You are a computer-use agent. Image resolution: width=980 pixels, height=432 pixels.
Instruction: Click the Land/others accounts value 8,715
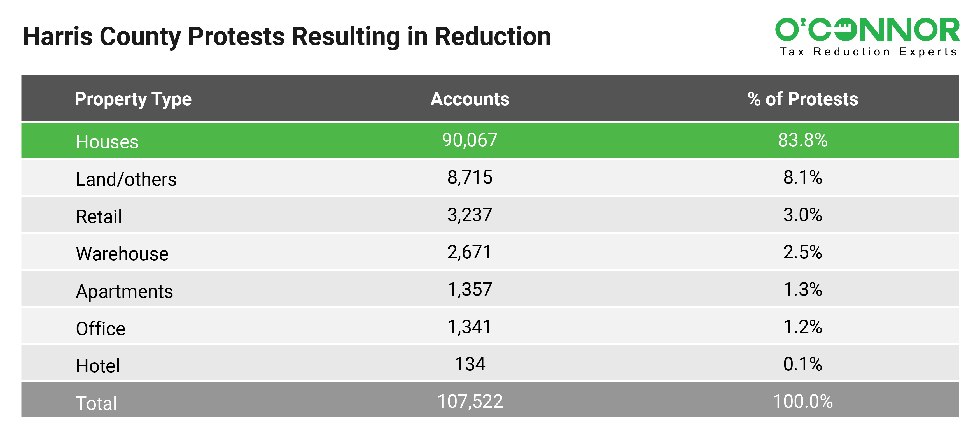point(470,177)
